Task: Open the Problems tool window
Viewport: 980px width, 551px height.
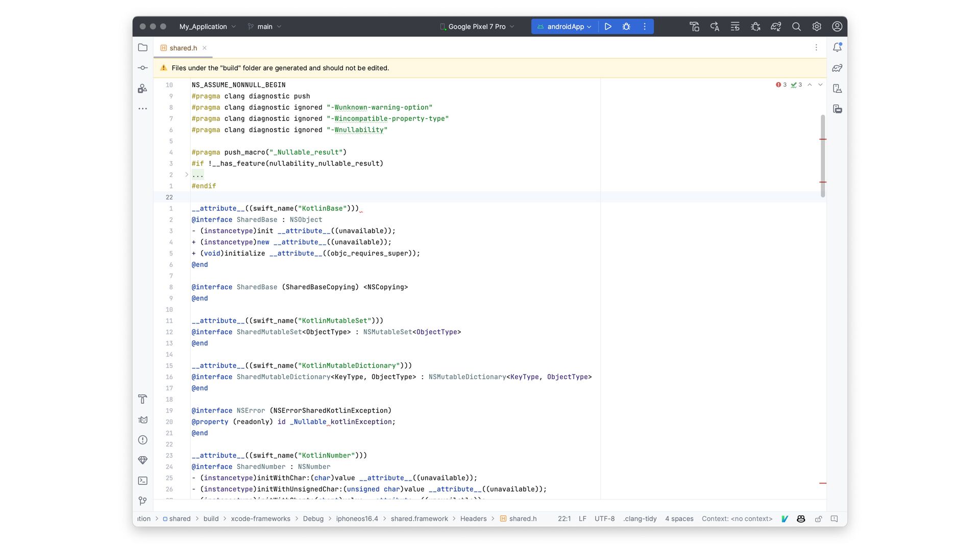Action: (143, 440)
